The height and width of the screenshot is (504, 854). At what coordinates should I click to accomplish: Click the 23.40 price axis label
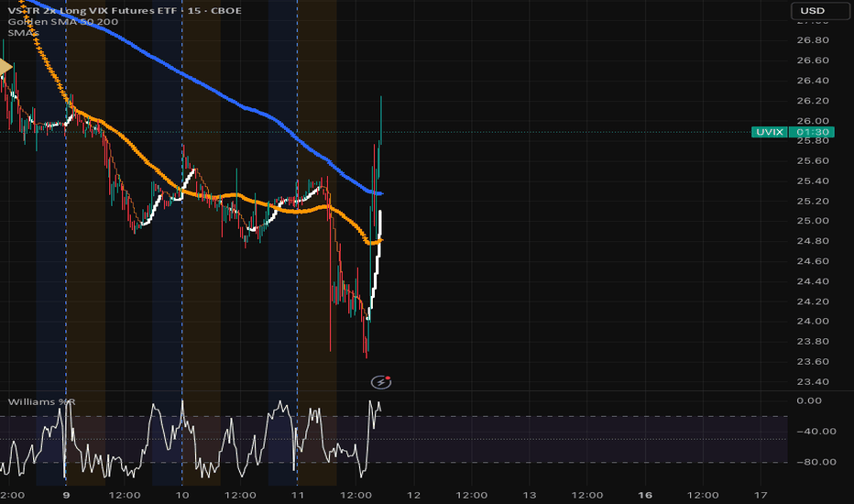point(813,381)
